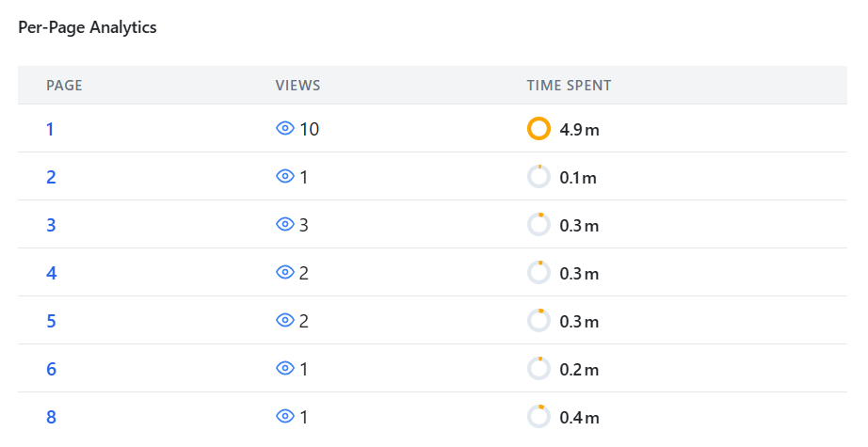Screen dimensions: 868x447
Task: Click the time ring beside 0.1 m
Action: 538,177
